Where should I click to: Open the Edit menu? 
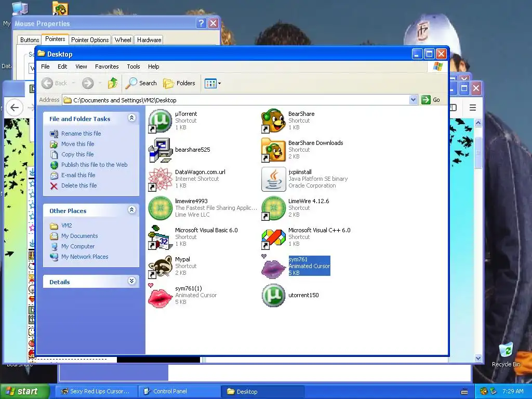point(62,66)
